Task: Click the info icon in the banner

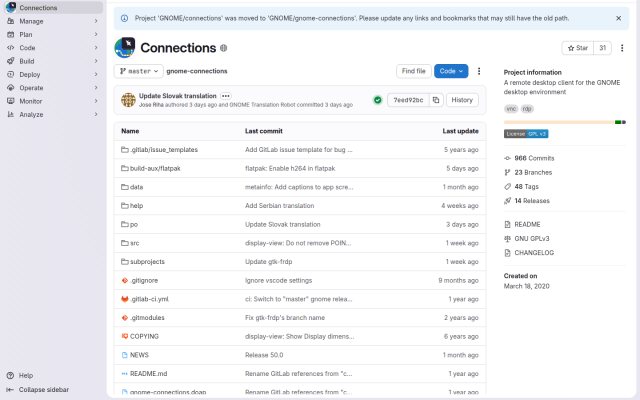Action: click(124, 18)
